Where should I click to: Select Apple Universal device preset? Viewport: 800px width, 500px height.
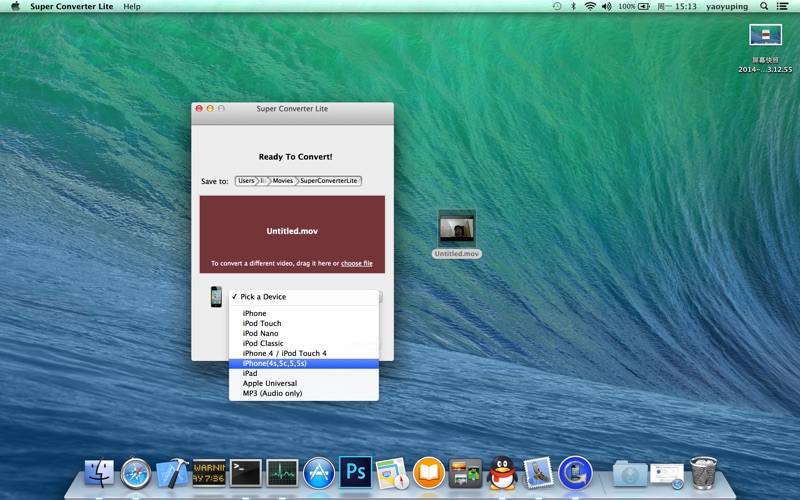pos(304,383)
